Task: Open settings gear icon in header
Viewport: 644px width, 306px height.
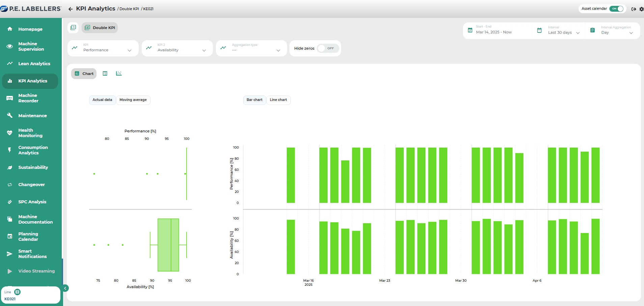Action: (641, 9)
